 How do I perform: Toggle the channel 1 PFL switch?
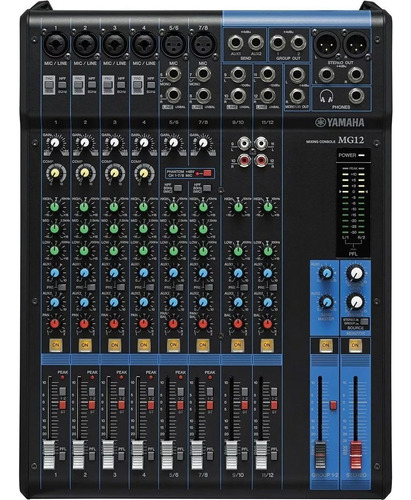point(62,456)
